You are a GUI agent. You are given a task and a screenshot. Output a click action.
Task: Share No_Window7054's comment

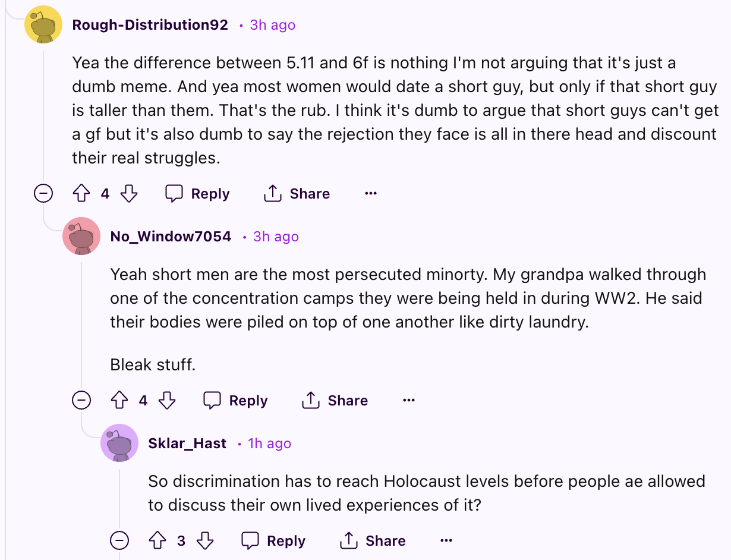point(335,401)
